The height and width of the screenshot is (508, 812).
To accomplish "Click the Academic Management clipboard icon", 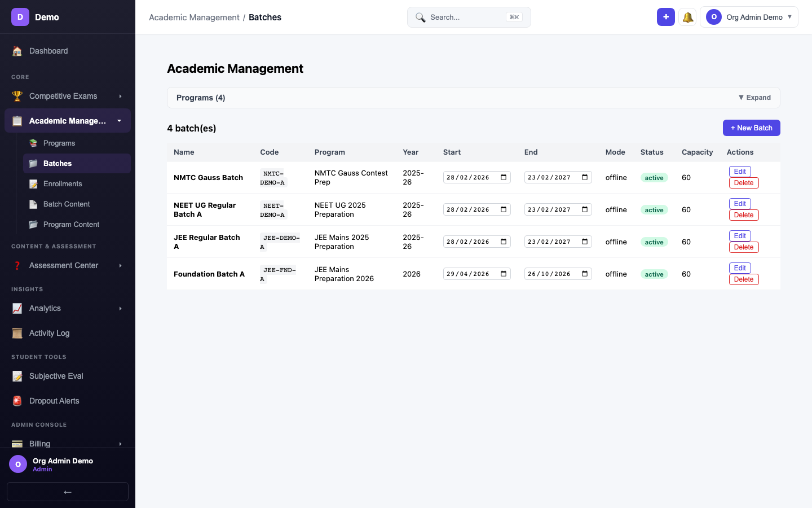I will 17,121.
